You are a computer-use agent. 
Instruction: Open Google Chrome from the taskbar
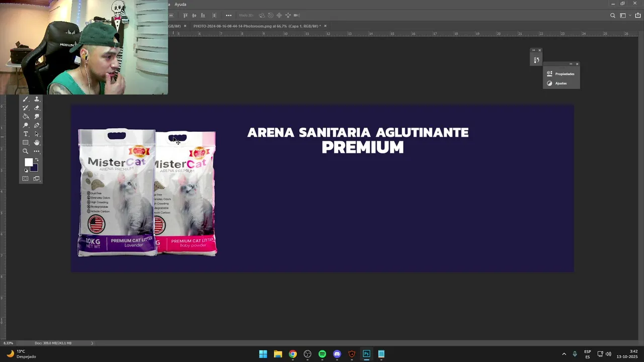[x=293, y=354]
